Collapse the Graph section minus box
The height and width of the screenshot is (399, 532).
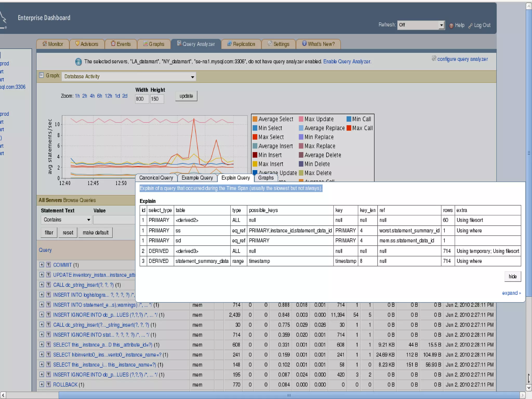pyautogui.click(x=41, y=75)
